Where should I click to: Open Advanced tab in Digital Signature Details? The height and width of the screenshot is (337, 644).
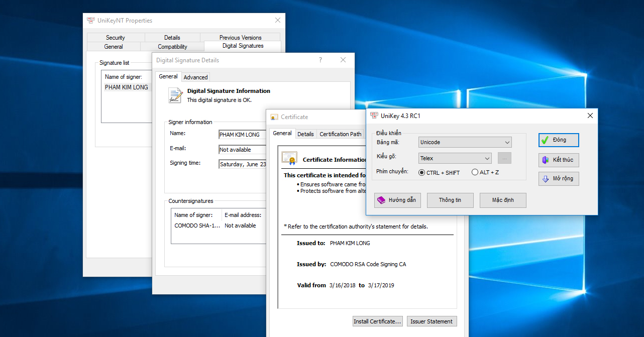point(195,77)
